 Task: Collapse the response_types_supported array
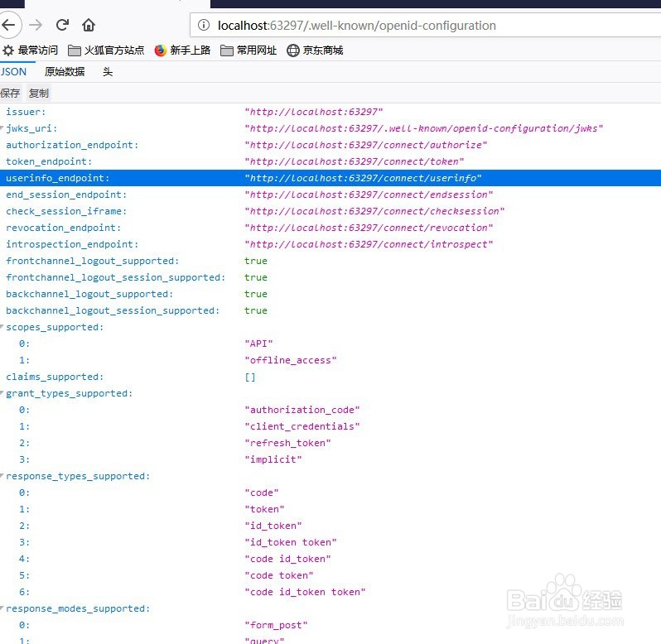click(2, 475)
